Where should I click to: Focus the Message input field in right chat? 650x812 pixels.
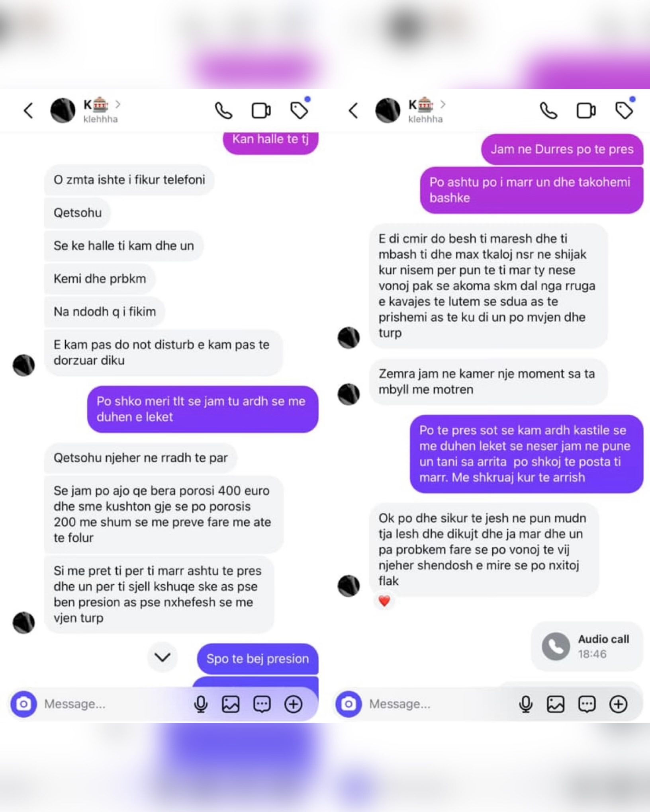point(440,704)
